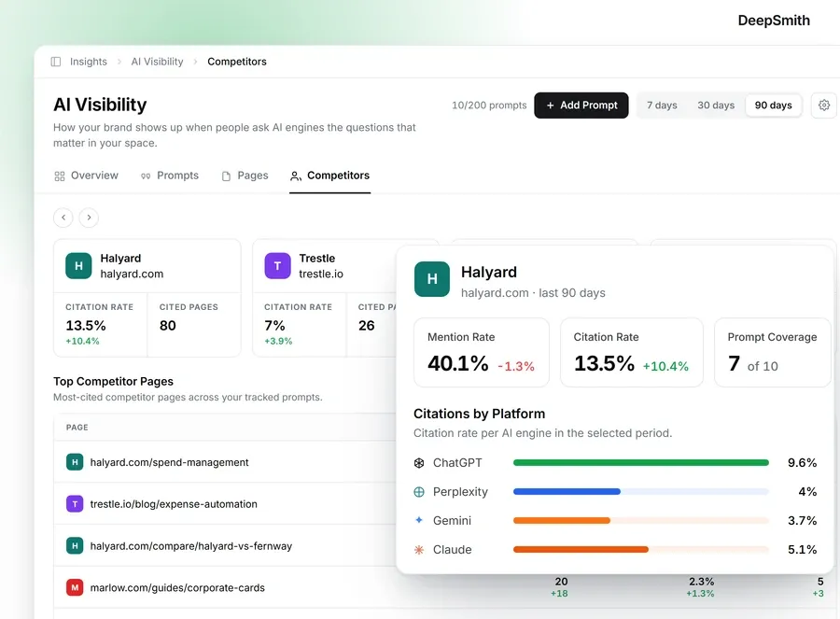Viewport: 840px width, 619px height.
Task: Select the 7 days range
Action: tap(662, 106)
